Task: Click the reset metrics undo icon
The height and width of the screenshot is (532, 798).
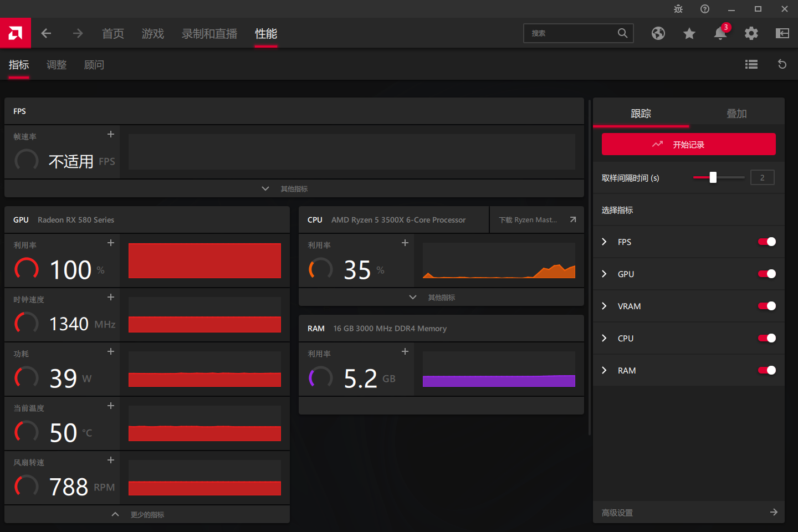Action: point(782,64)
